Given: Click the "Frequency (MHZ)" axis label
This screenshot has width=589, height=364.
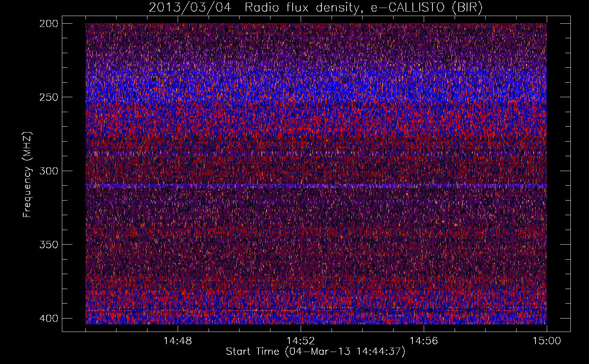Looking at the screenshot, I should point(27,174).
